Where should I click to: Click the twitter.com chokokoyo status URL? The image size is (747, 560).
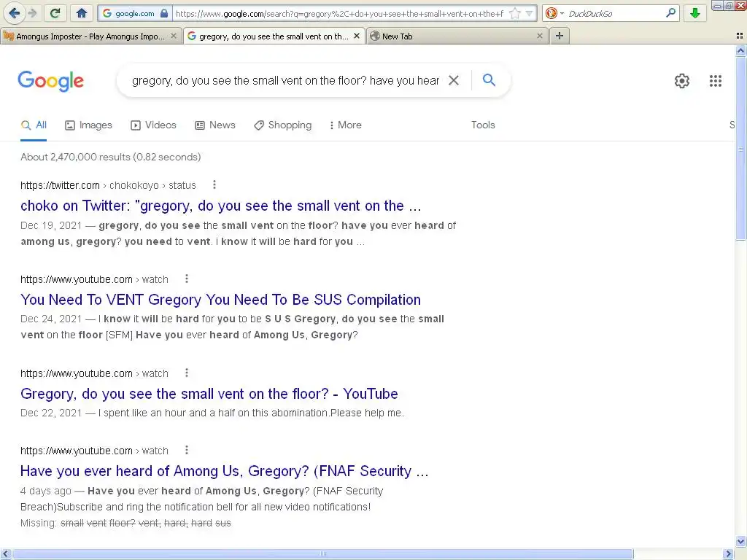[x=108, y=185]
